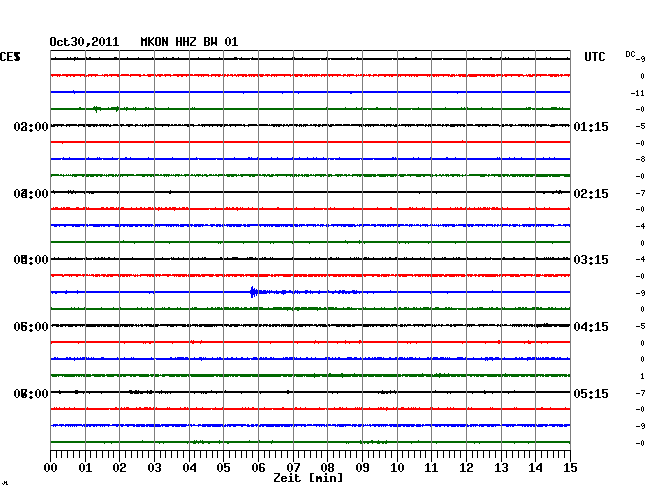Select the "04:15" UTC time label
The image size is (650, 494).
591,327
